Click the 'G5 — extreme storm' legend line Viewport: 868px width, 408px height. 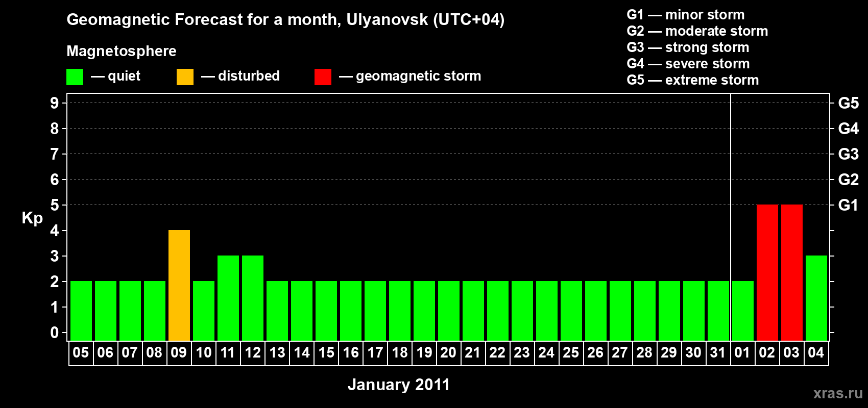(693, 80)
